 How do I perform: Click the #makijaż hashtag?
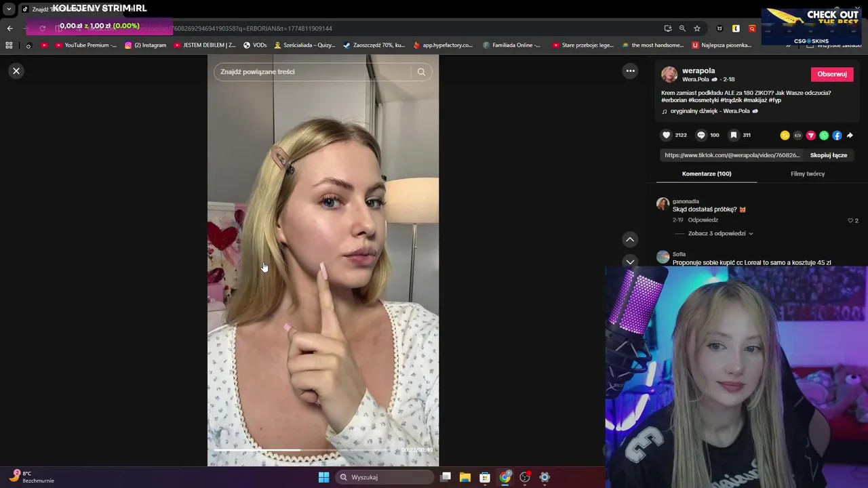point(755,100)
